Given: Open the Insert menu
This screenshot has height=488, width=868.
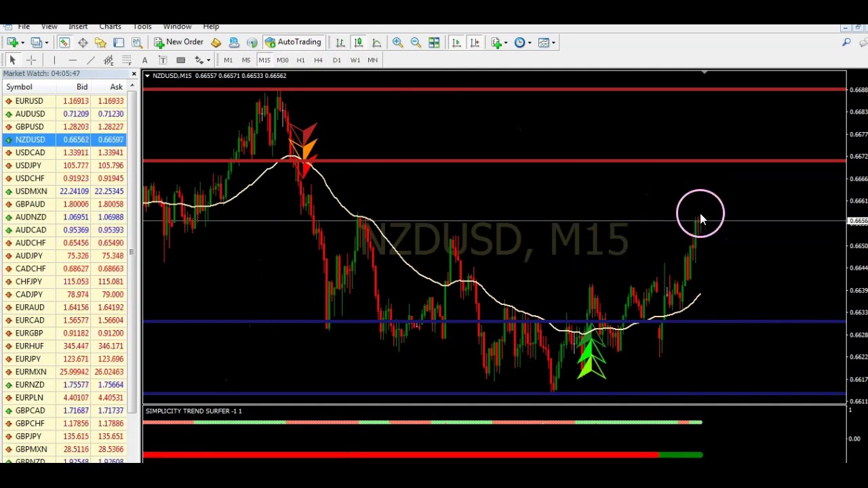Looking at the screenshot, I should 78,27.
